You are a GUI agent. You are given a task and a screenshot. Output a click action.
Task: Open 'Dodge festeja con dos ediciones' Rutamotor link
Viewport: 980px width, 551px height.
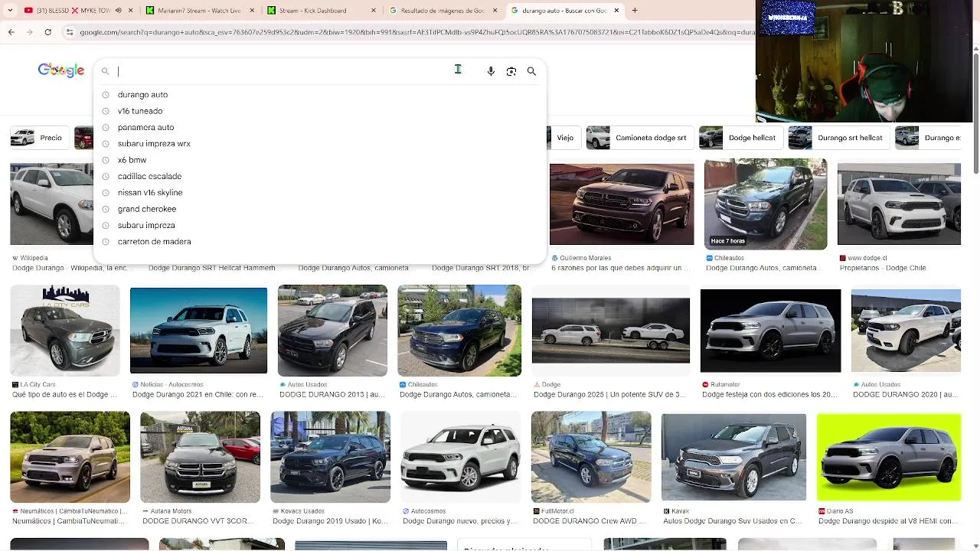[769, 395]
